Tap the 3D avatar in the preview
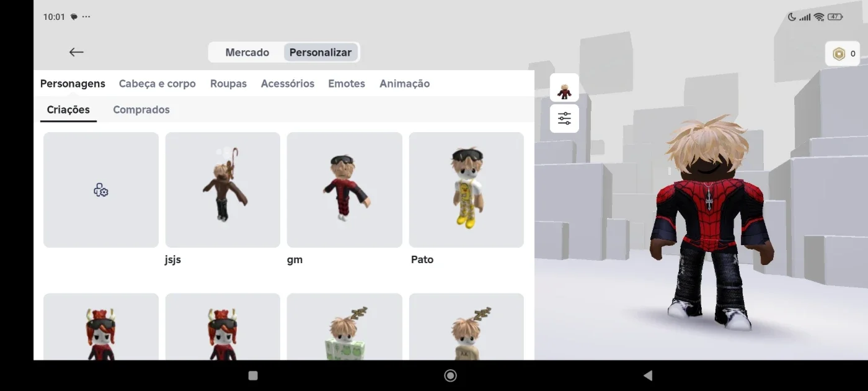The image size is (868, 391). pyautogui.click(x=711, y=223)
